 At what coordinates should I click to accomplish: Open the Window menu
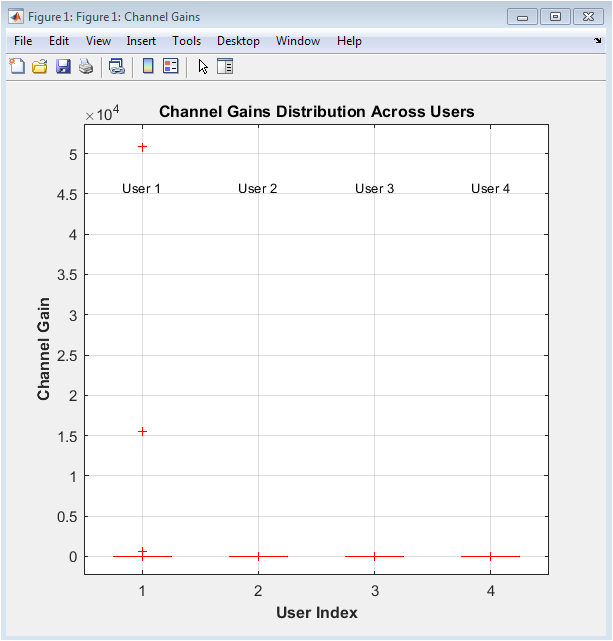[x=298, y=41]
